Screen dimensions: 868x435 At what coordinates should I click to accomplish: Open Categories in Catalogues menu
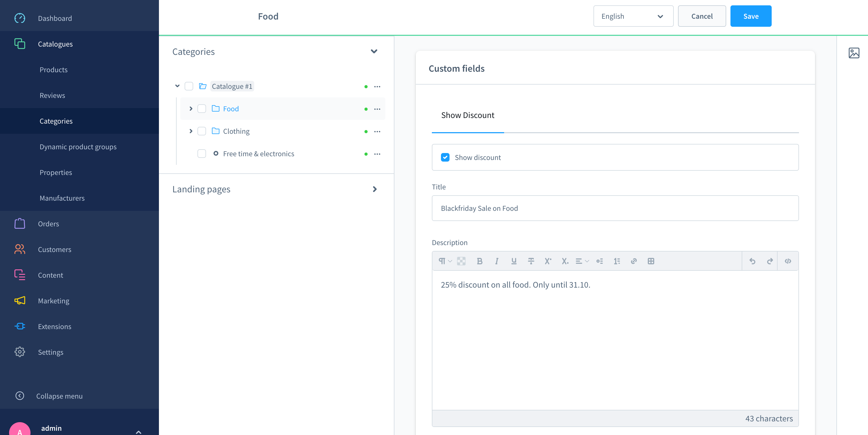[x=56, y=121]
